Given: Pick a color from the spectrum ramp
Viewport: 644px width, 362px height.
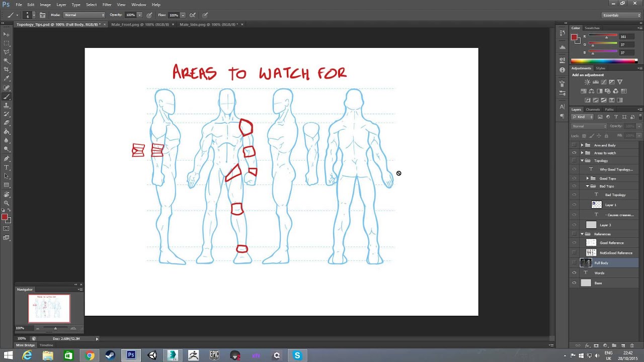Looking at the screenshot, I should [604, 61].
